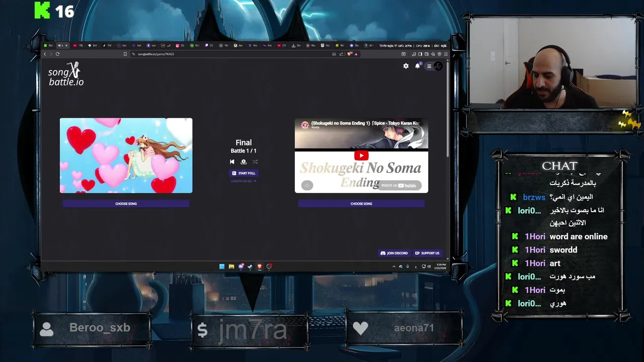Open Discord from taskbar

(241, 266)
